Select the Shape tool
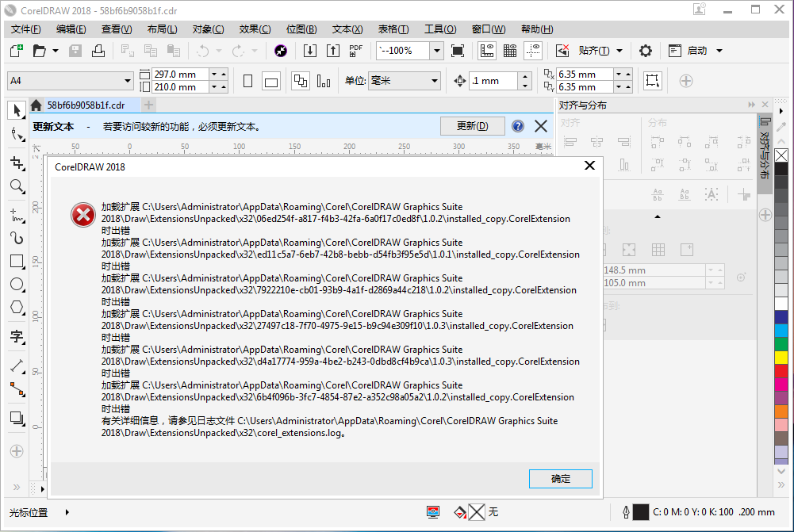The width and height of the screenshot is (794, 532). coord(17,134)
